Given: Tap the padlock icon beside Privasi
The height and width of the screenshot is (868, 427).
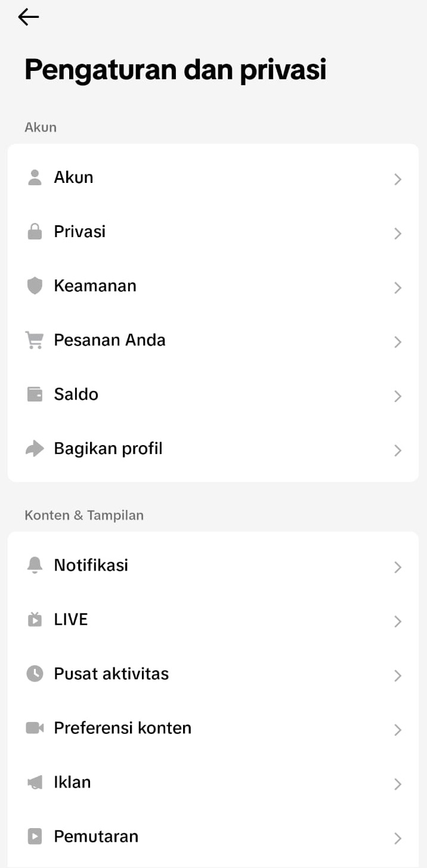Looking at the screenshot, I should coord(35,232).
